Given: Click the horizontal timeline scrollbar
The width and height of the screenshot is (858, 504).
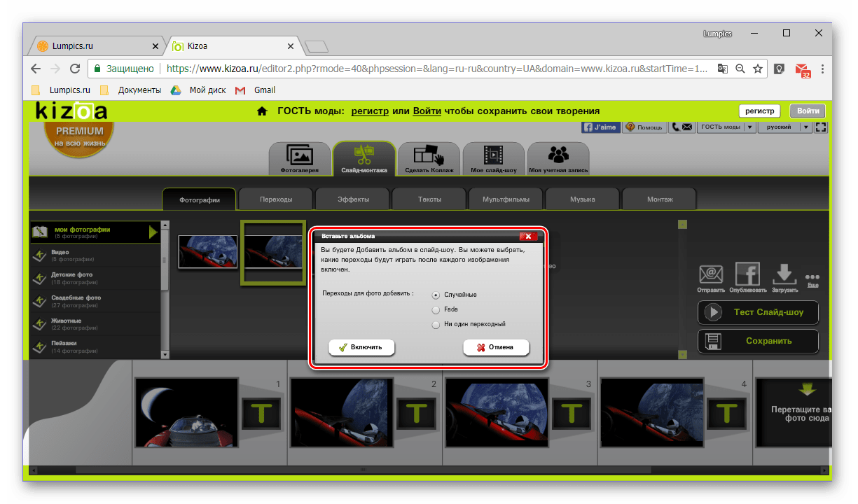Looking at the screenshot, I should [x=364, y=470].
